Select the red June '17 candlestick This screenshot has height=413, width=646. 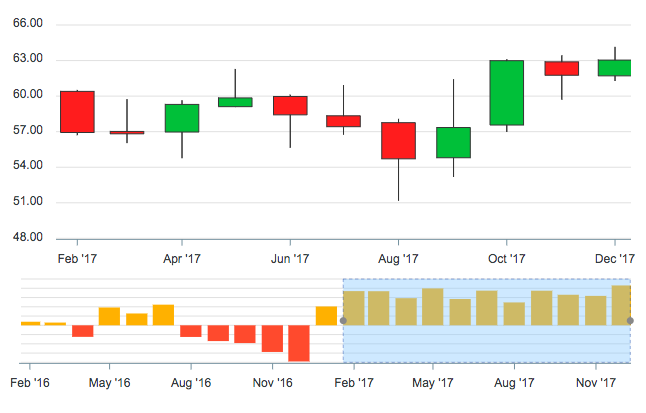pyautogui.click(x=290, y=105)
